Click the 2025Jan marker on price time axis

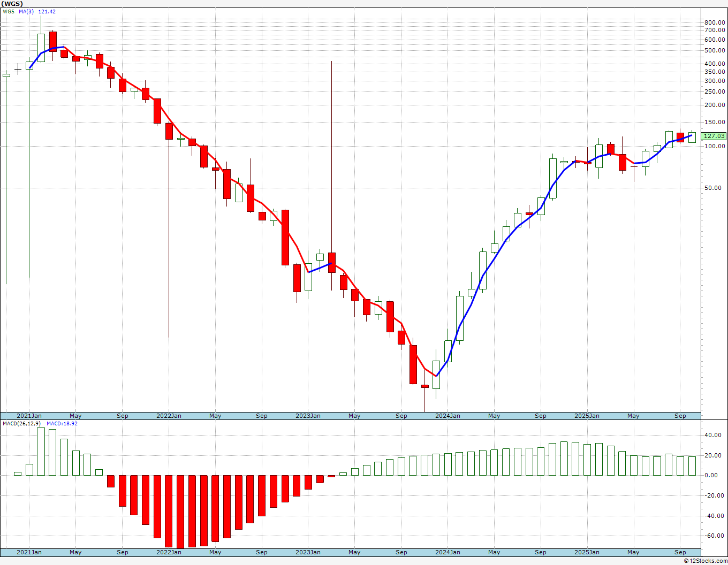click(x=587, y=416)
